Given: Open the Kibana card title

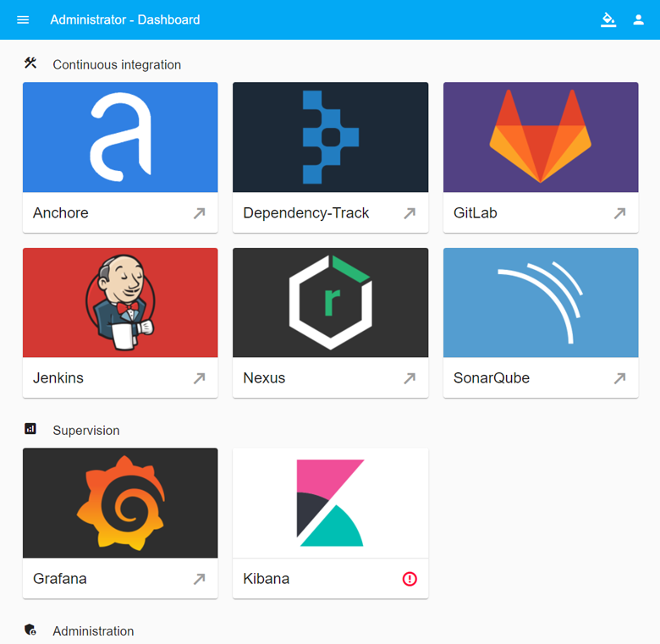Looking at the screenshot, I should tap(267, 579).
